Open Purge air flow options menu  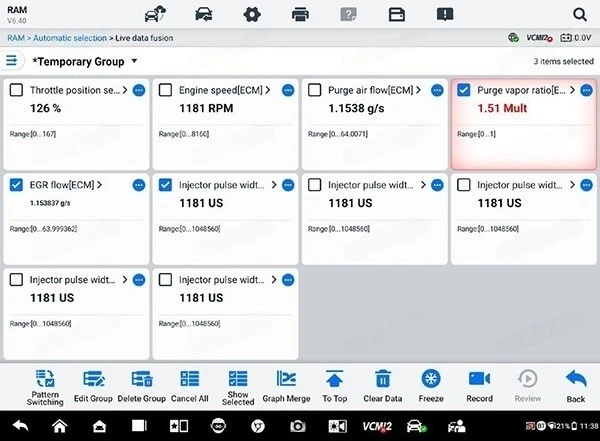(437, 90)
